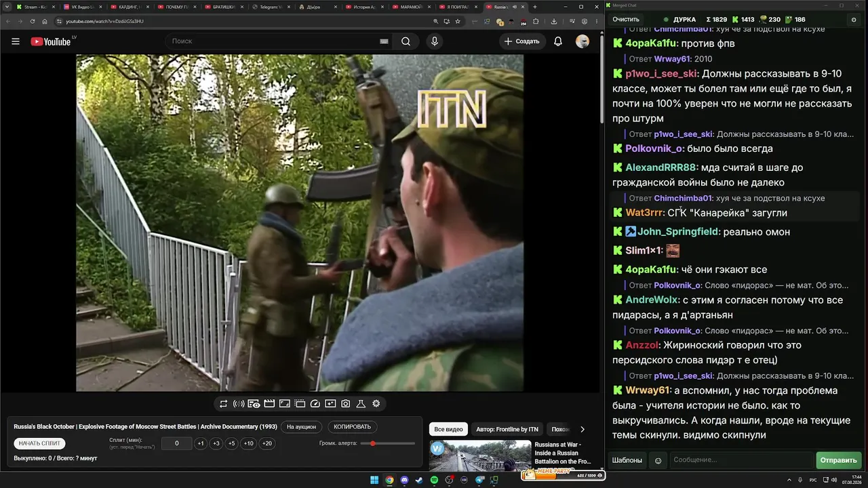Send the chat message with Отправить
Image resolution: width=868 pixels, height=488 pixels.
(x=838, y=460)
